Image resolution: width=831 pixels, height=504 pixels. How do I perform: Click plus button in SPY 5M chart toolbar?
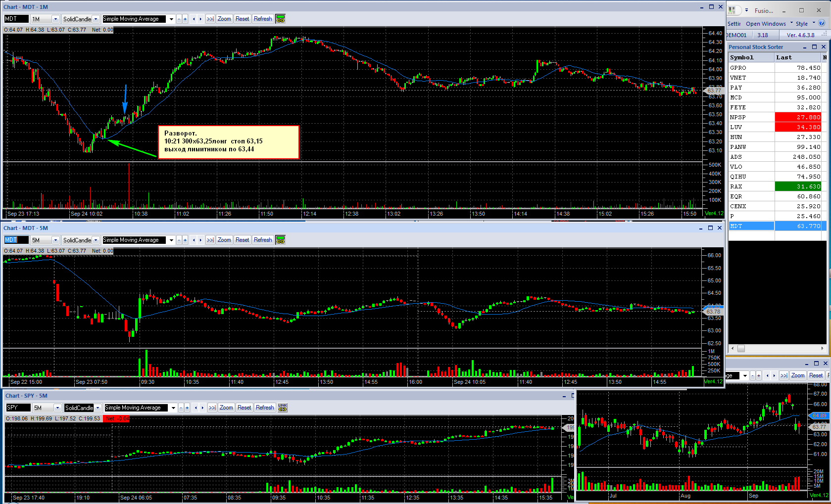[187, 408]
